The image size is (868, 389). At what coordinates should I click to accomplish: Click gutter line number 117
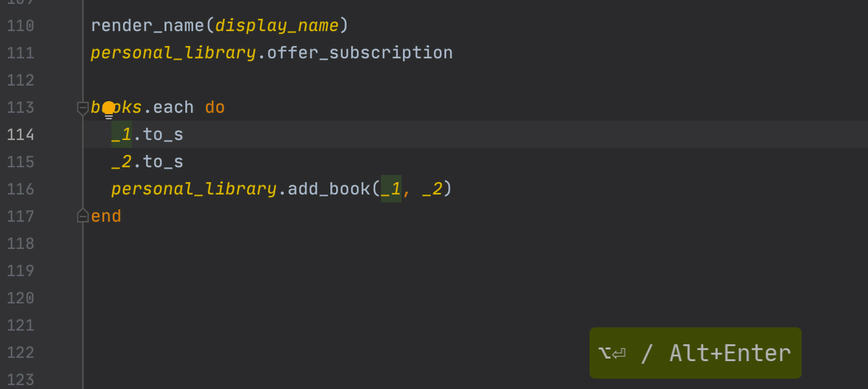click(20, 216)
